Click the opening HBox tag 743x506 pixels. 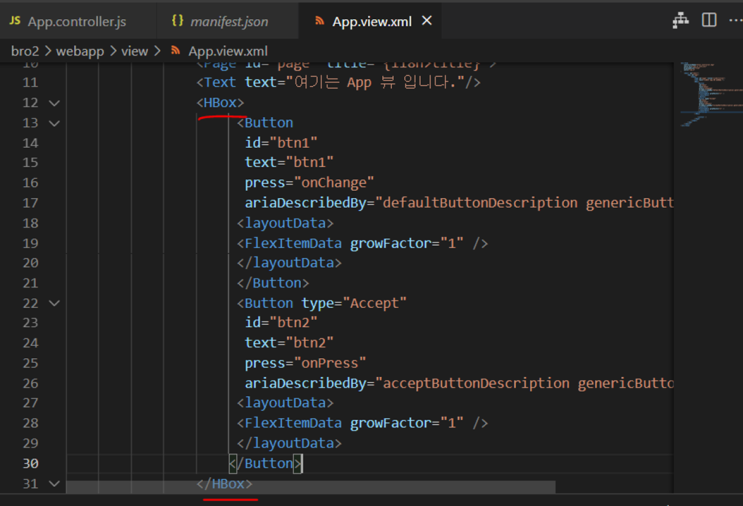(220, 103)
